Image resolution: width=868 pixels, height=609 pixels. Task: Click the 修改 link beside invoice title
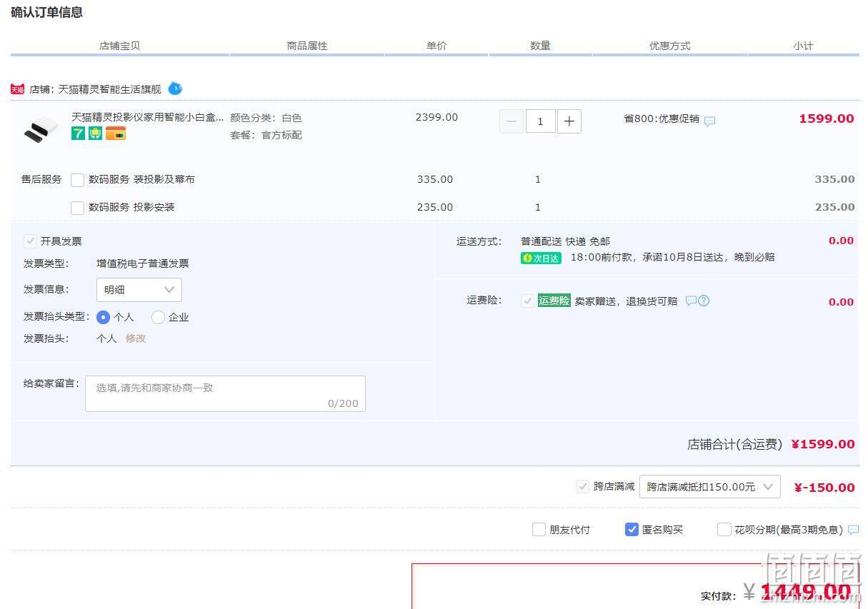(x=136, y=338)
